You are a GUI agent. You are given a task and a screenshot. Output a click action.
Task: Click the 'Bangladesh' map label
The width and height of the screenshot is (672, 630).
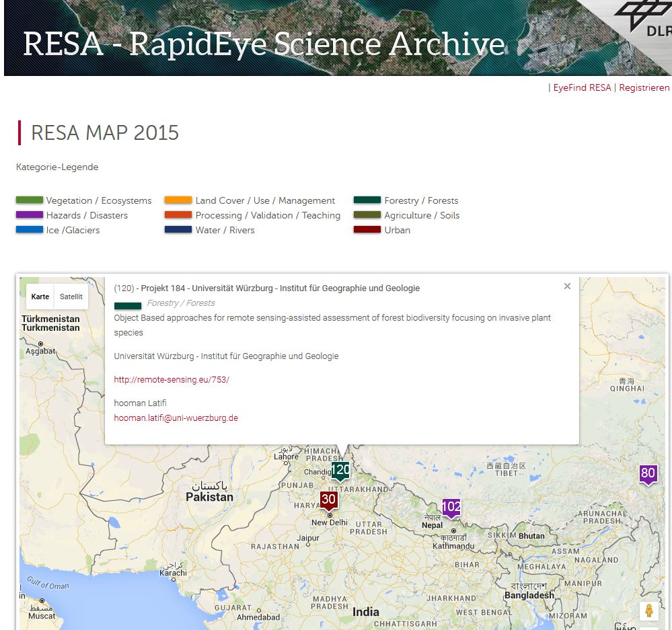click(x=529, y=595)
